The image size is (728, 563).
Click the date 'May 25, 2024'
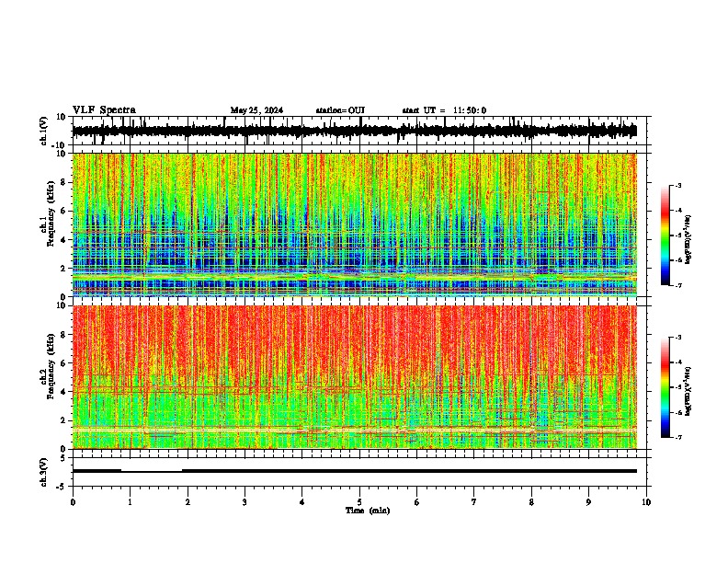(256, 110)
